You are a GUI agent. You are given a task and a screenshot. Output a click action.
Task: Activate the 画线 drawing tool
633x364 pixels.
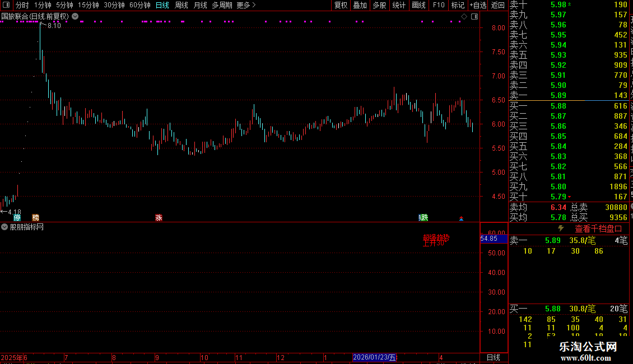pos(418,5)
